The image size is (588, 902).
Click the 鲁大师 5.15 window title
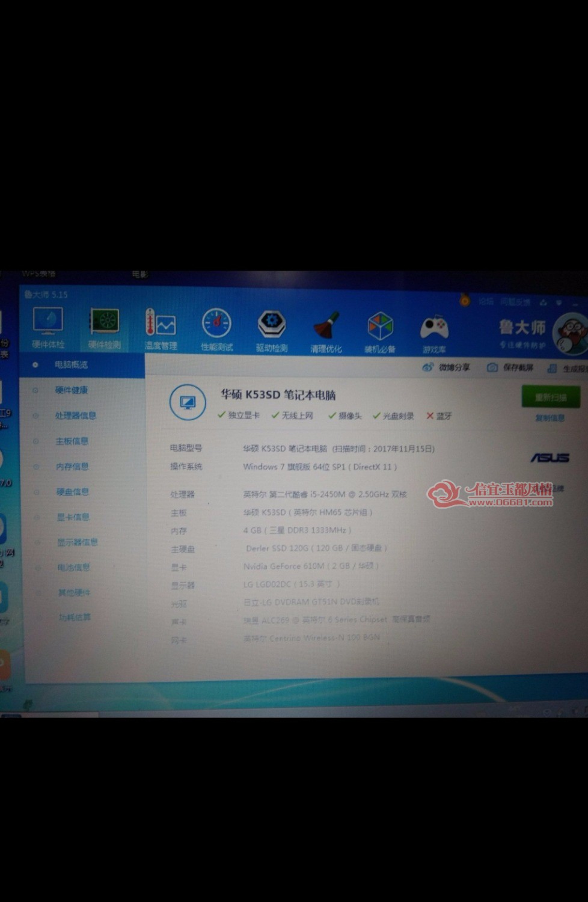coord(46,294)
